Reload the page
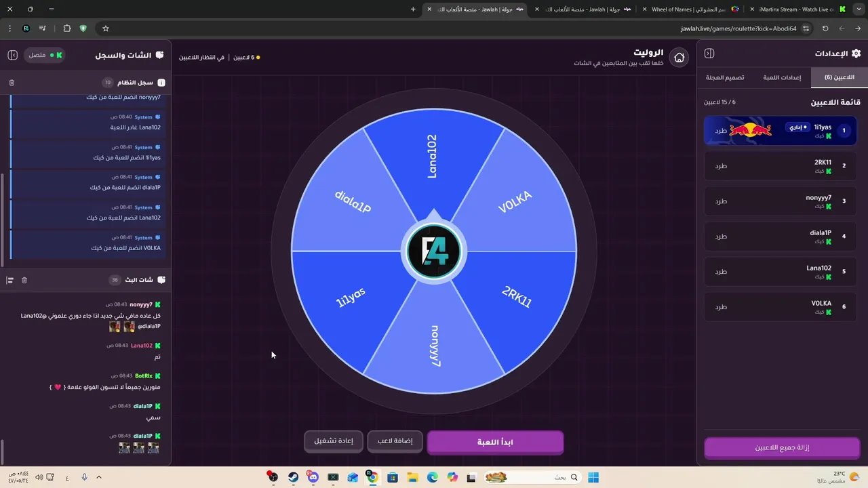 (x=825, y=28)
